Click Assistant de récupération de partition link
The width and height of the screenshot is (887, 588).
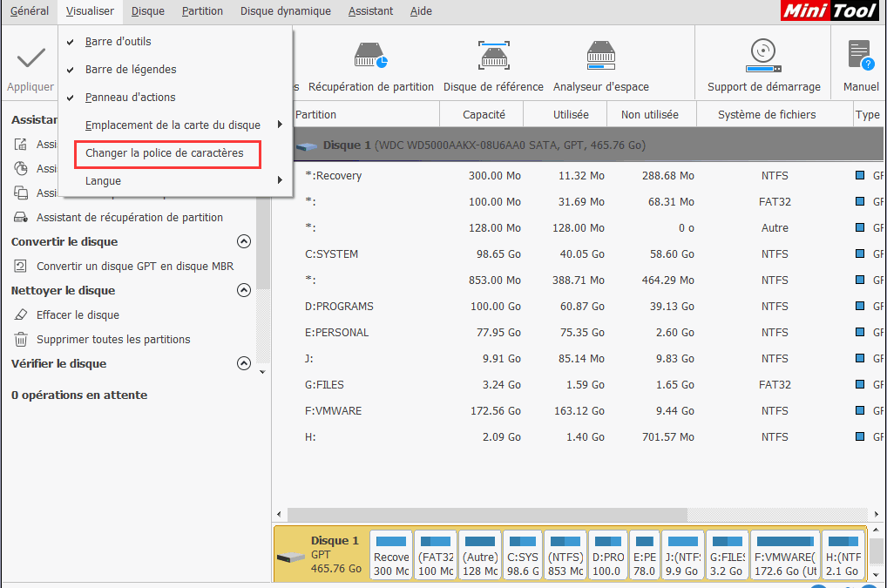[x=129, y=218]
